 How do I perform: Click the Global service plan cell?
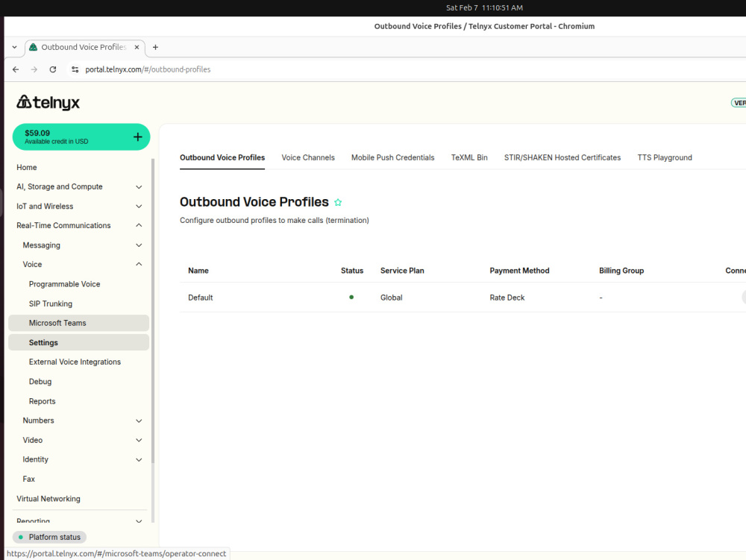(391, 298)
